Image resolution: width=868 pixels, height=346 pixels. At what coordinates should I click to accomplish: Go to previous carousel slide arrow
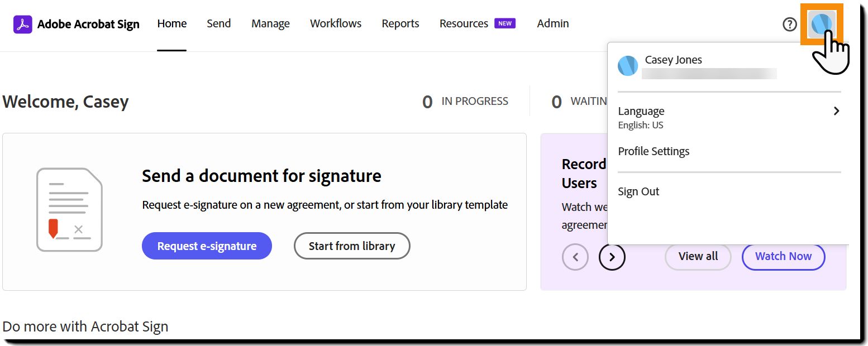click(x=575, y=257)
